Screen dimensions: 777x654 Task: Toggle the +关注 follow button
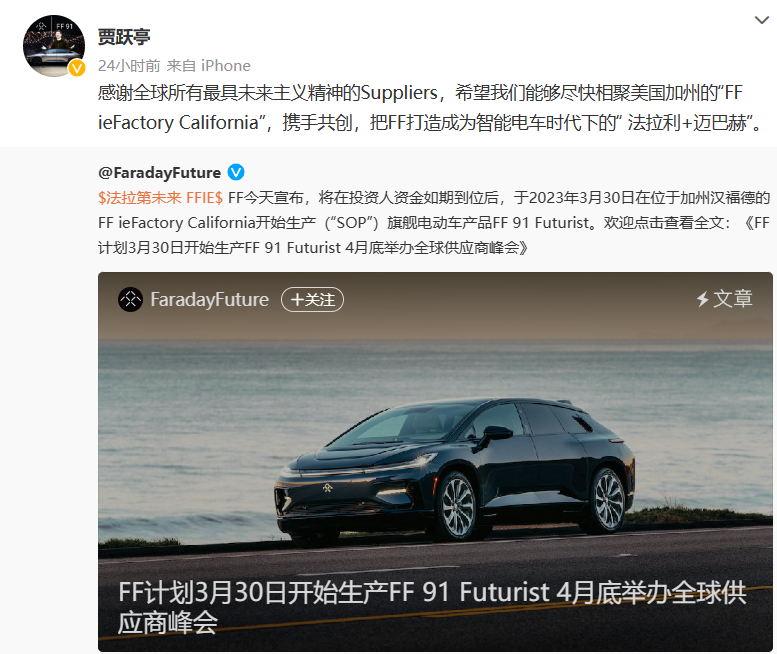[312, 299]
